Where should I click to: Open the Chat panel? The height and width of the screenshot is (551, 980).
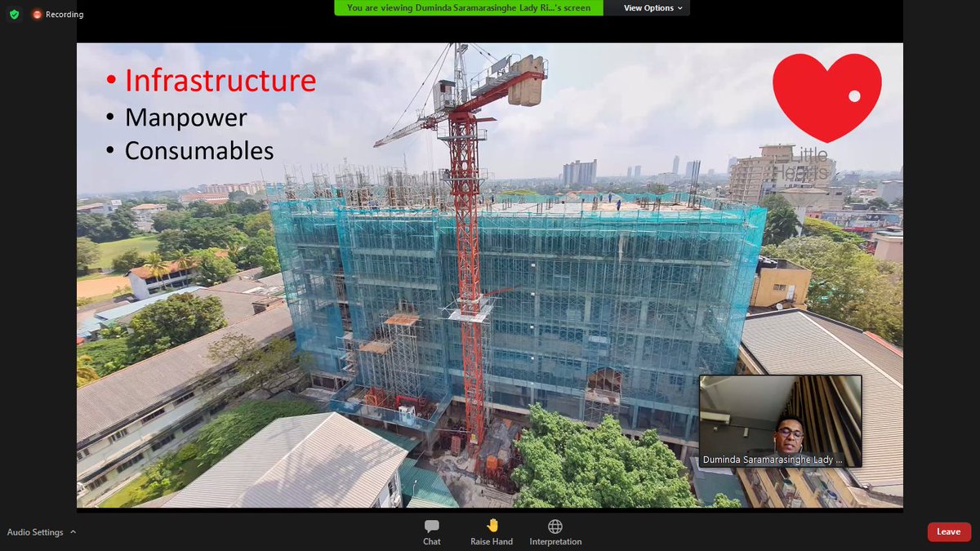point(432,532)
